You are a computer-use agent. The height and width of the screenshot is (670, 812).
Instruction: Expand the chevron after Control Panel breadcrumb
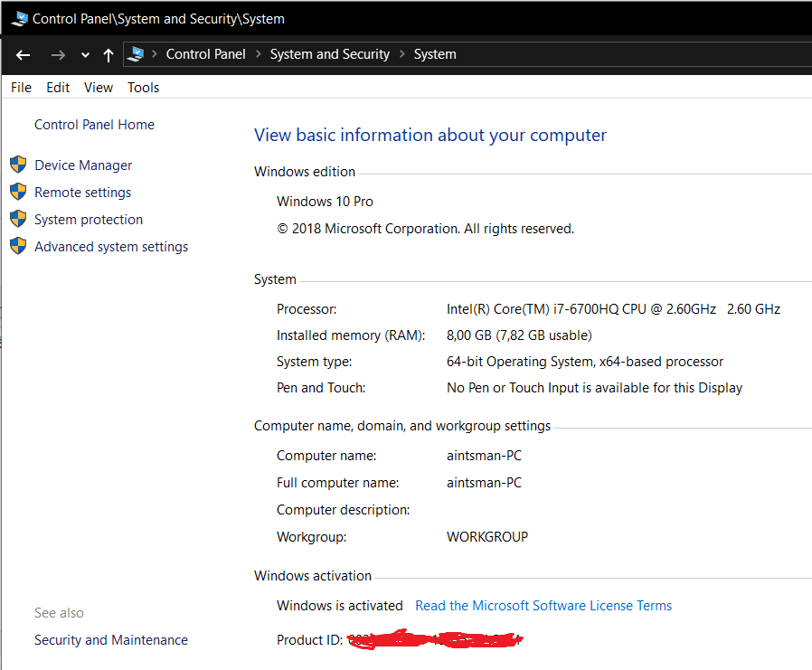coord(258,54)
